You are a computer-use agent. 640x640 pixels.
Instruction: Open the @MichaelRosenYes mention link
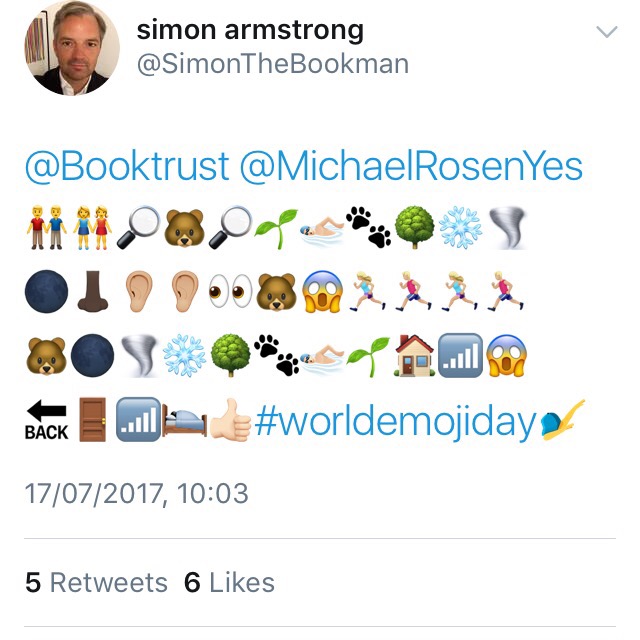[411, 166]
